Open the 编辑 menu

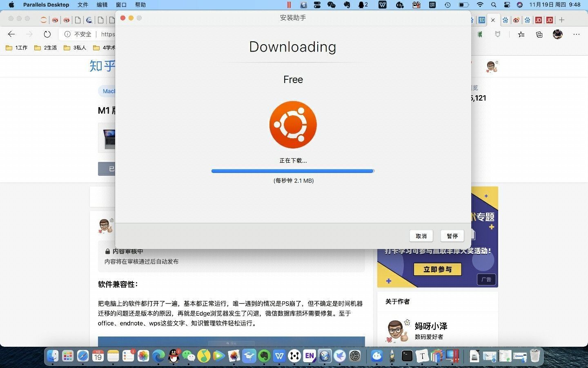102,5
